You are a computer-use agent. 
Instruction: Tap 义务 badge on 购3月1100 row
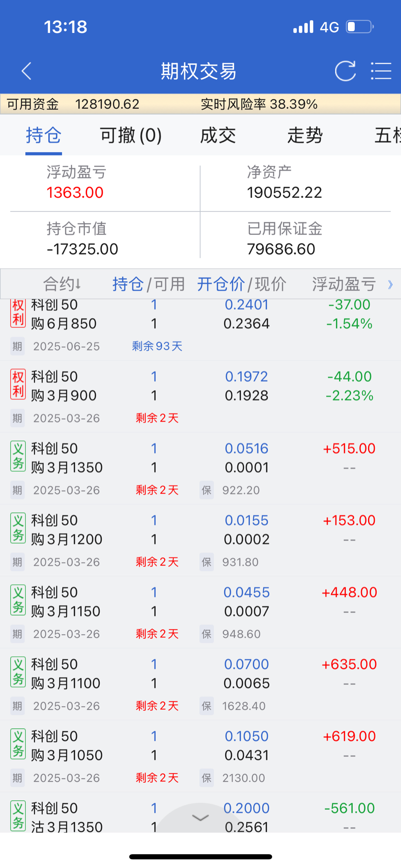18,672
